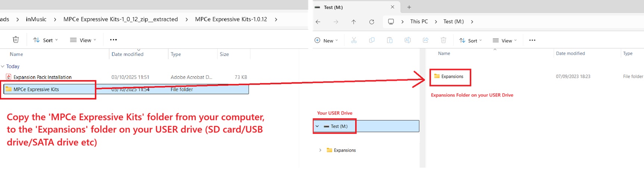
Task: Collapse Test (M:) in navigation pane
Action: click(317, 126)
